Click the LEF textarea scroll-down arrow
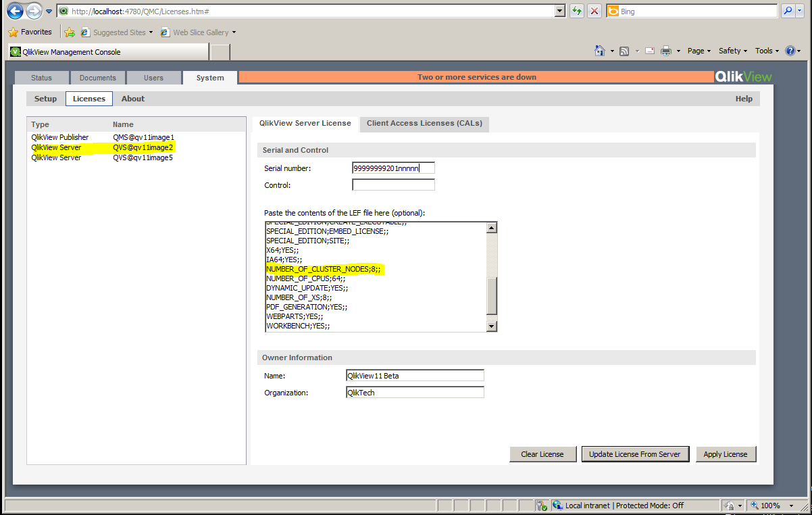812x515 pixels. click(x=492, y=327)
